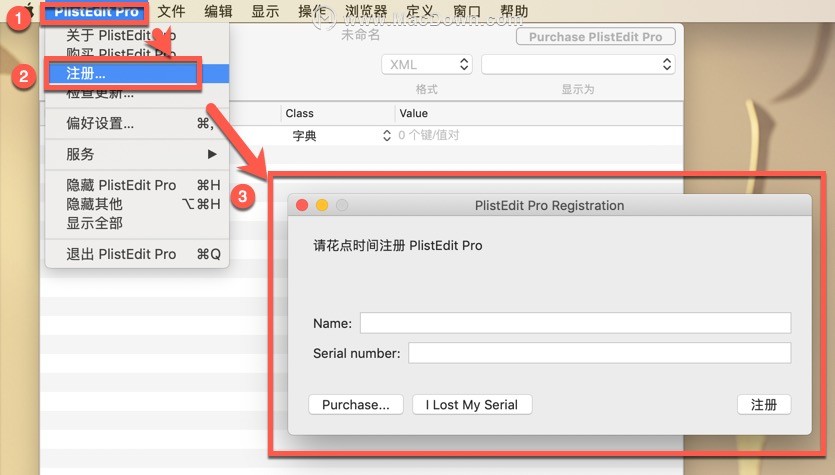Viewport: 835px width, 475px height.
Task: Open the 显示为 dropdown
Action: [578, 64]
